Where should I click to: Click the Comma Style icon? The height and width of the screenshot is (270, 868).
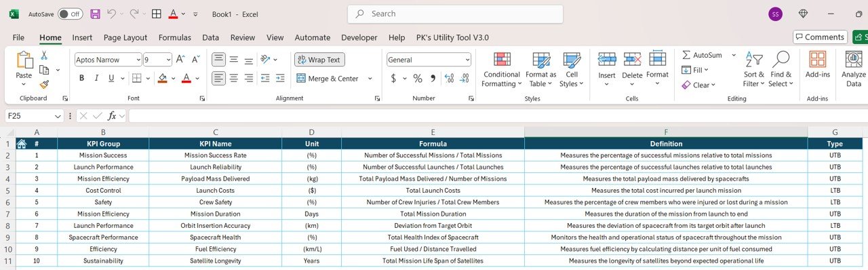click(433, 78)
